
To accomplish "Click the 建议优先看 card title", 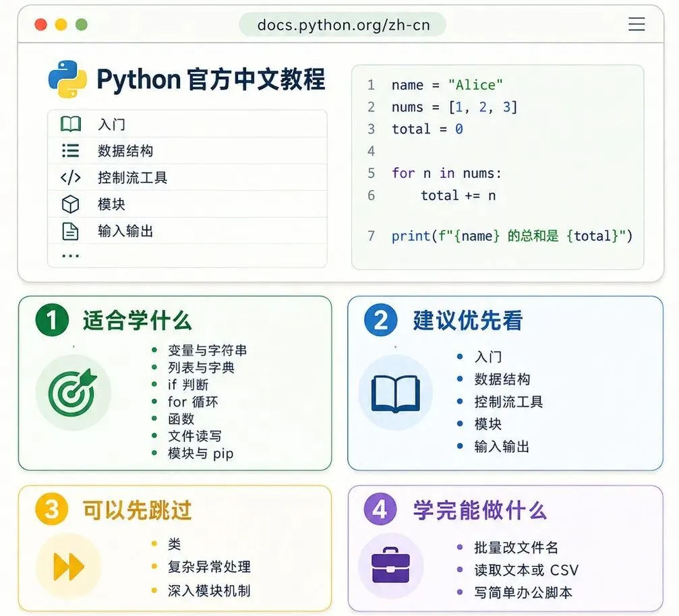I will click(468, 321).
